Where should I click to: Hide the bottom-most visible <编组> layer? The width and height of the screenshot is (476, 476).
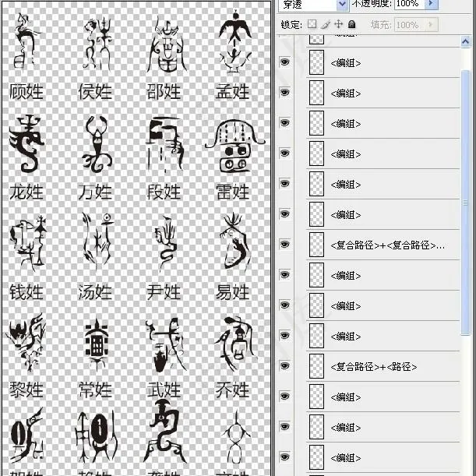click(x=285, y=457)
